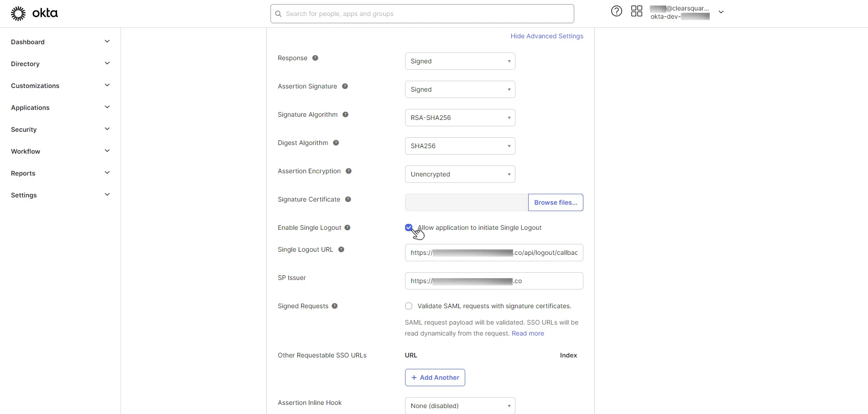Click the SP Issuer field

click(494, 281)
